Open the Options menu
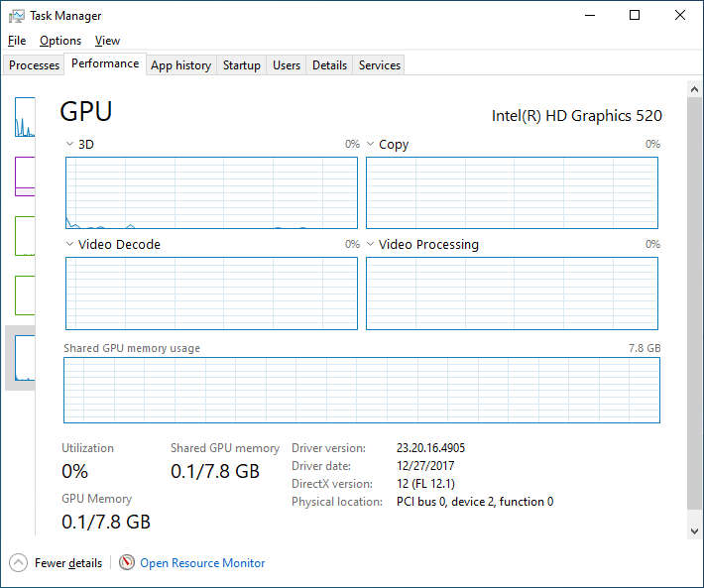 point(60,41)
